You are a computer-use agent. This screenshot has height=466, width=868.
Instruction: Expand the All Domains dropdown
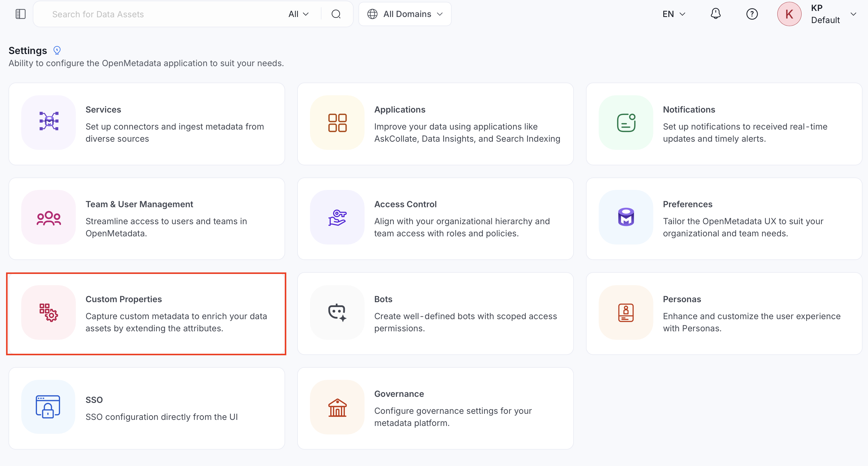(405, 14)
